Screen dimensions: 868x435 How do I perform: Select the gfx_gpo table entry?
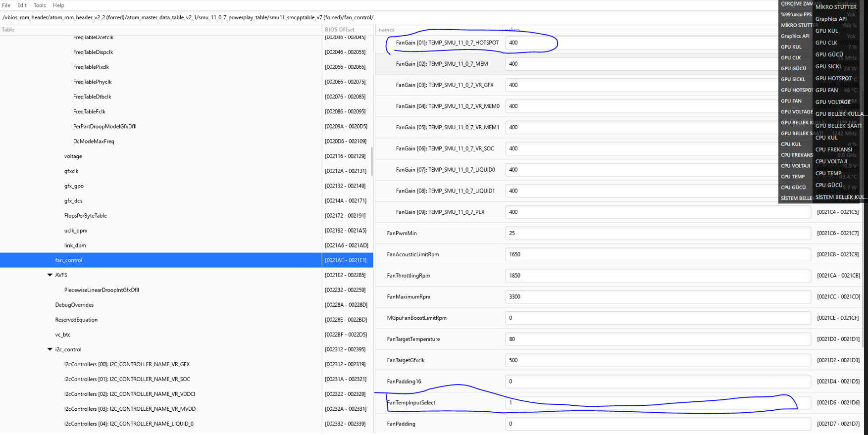(74, 186)
